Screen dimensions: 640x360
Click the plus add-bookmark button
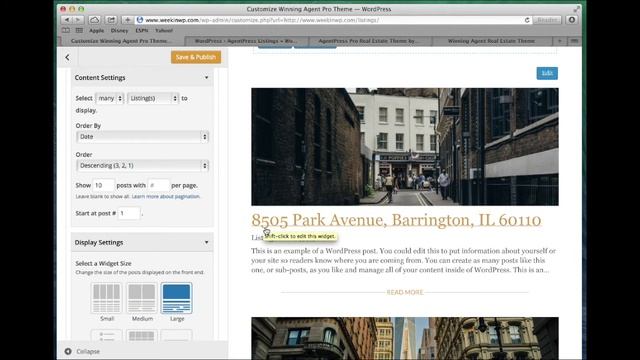click(x=127, y=20)
